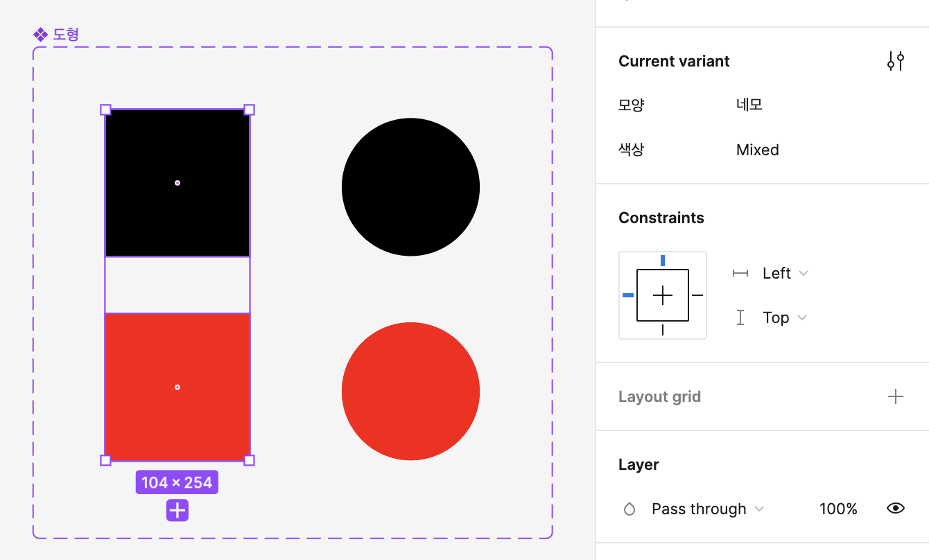Click center cross in constraints widget

click(x=663, y=295)
